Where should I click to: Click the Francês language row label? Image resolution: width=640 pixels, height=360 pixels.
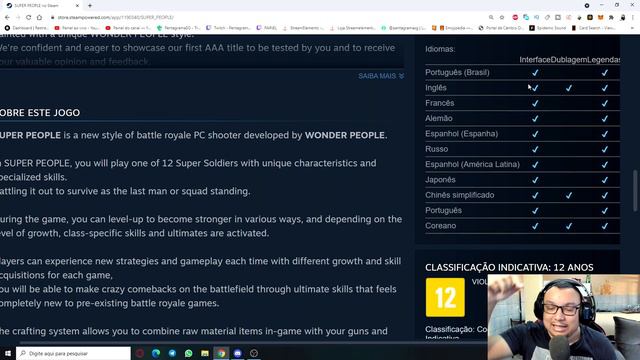pos(440,103)
